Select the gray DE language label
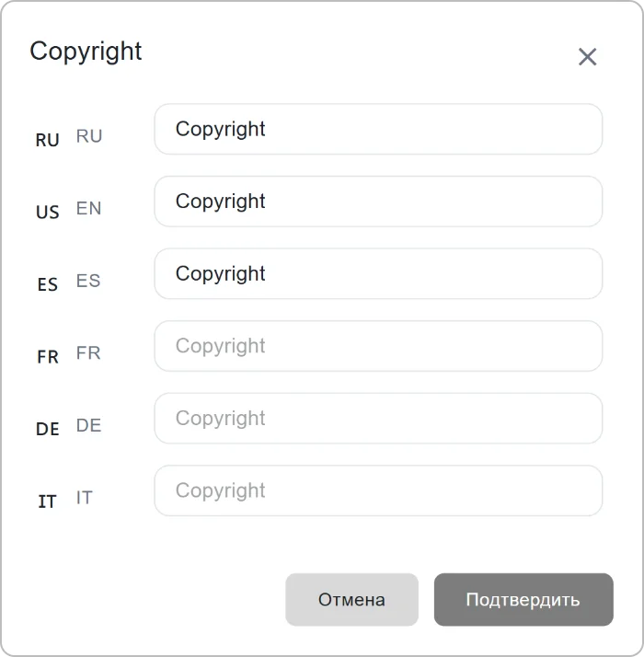 88,425
